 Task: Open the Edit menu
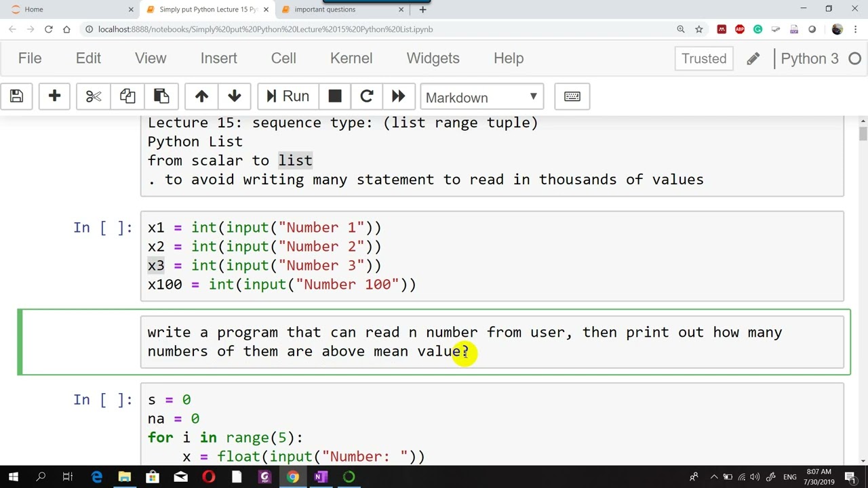tap(88, 58)
